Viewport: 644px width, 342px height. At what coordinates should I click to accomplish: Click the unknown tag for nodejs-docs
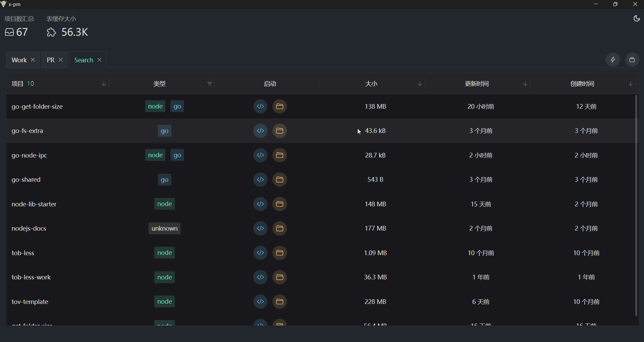[164, 228]
